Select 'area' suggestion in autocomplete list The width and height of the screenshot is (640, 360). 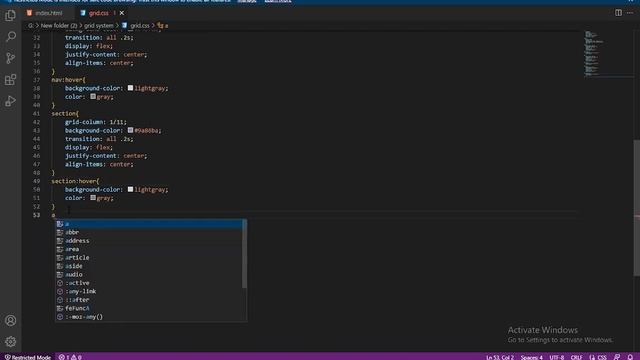pyautogui.click(x=149, y=249)
